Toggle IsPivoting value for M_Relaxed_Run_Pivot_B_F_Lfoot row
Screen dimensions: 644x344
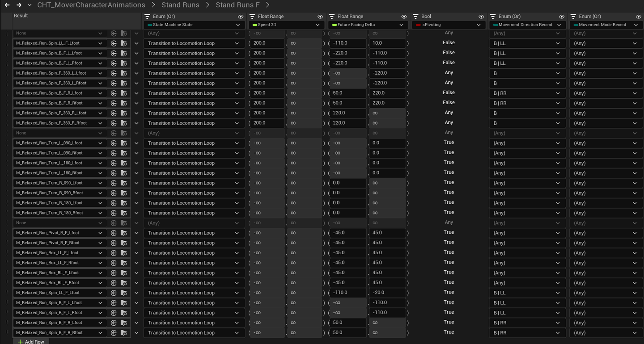click(449, 232)
